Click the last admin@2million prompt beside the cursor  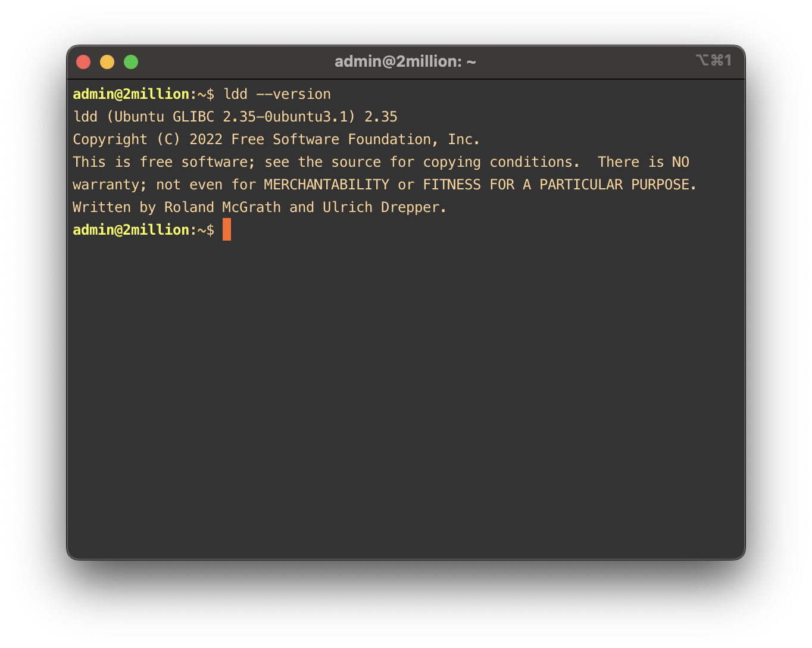(x=131, y=230)
